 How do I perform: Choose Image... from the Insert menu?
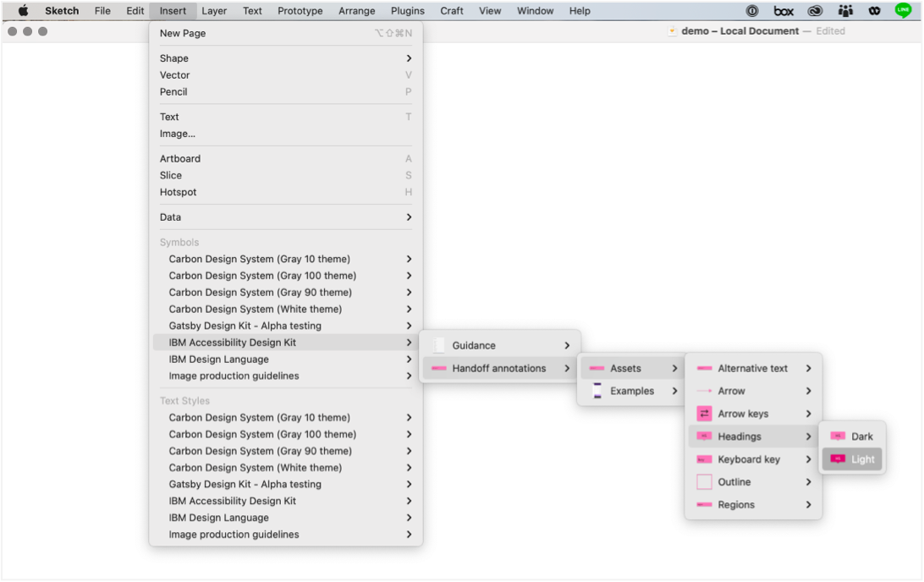178,134
